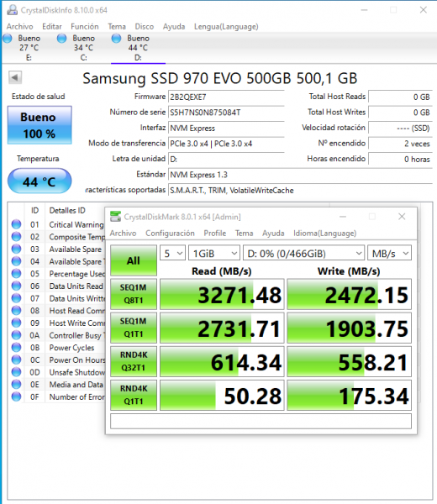Viewport: 437px width, 504px height.
Task: Open the test count dropdown showing 5
Action: tap(172, 254)
